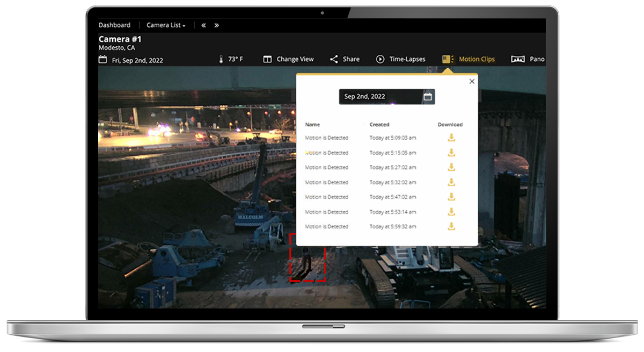The height and width of the screenshot is (352, 644).
Task: Click 'Today at 5:59:32 am' timestamp
Action: [393, 227]
